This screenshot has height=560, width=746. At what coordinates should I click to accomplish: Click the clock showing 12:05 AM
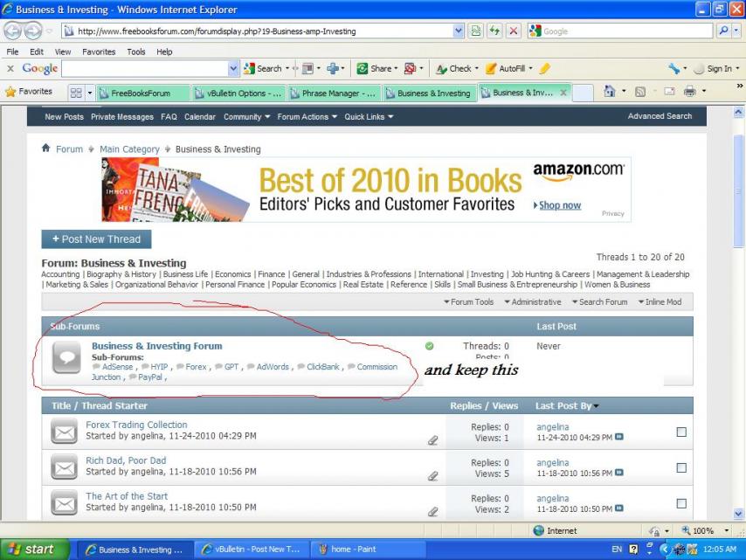point(720,549)
